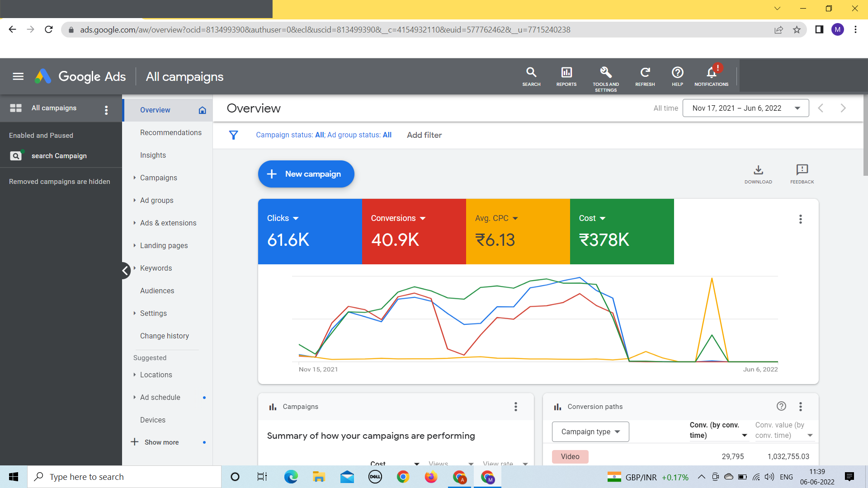Collapse the side navigation panel arrow
Screen dimensions: 868x488
[125, 271]
